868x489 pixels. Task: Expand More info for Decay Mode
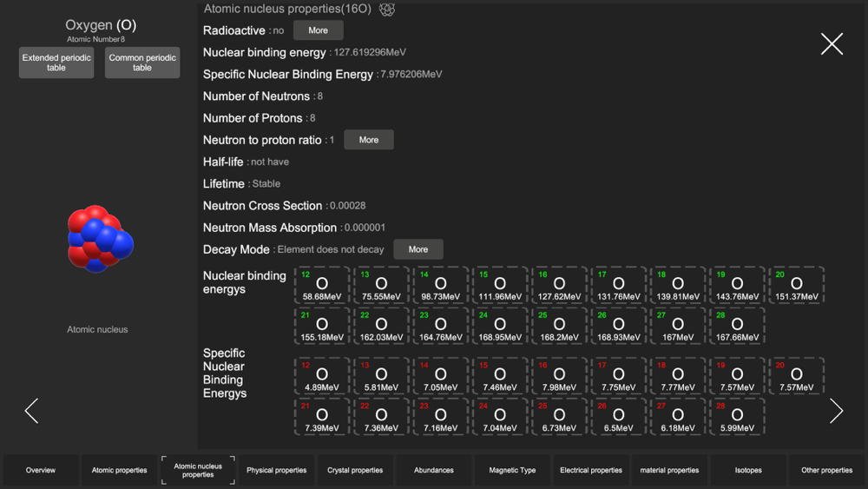click(x=418, y=249)
